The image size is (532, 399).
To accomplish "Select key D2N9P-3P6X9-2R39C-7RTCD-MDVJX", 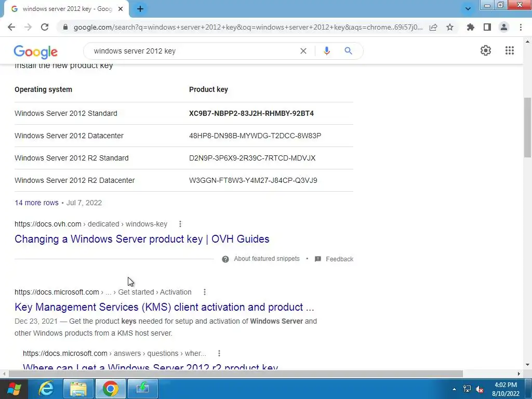I will [252, 158].
